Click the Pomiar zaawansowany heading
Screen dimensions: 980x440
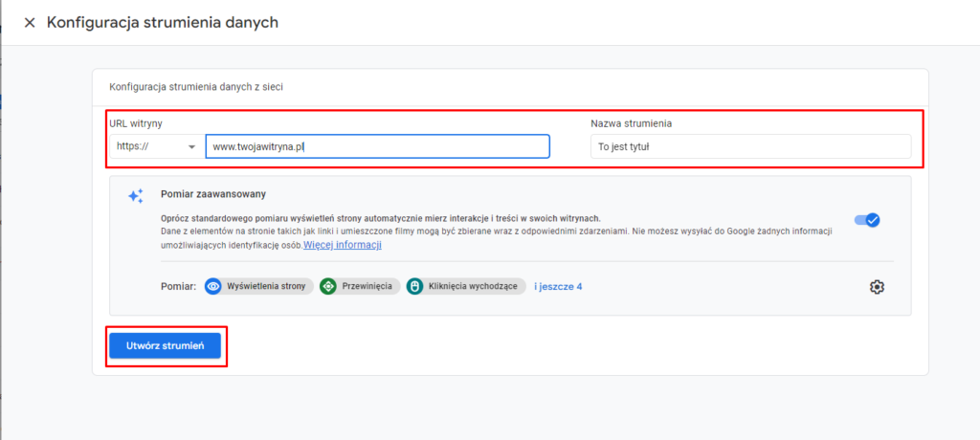pyautogui.click(x=208, y=194)
